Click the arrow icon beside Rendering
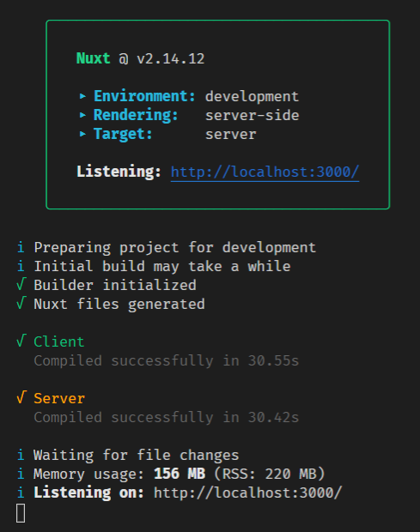Image resolution: width=420 pixels, height=532 pixels. coord(82,115)
